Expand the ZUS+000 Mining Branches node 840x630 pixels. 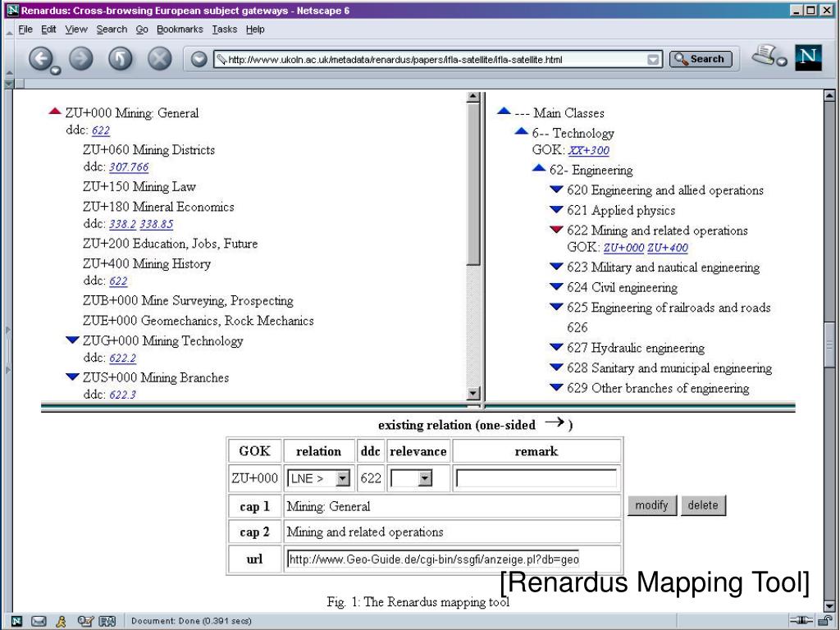point(72,377)
